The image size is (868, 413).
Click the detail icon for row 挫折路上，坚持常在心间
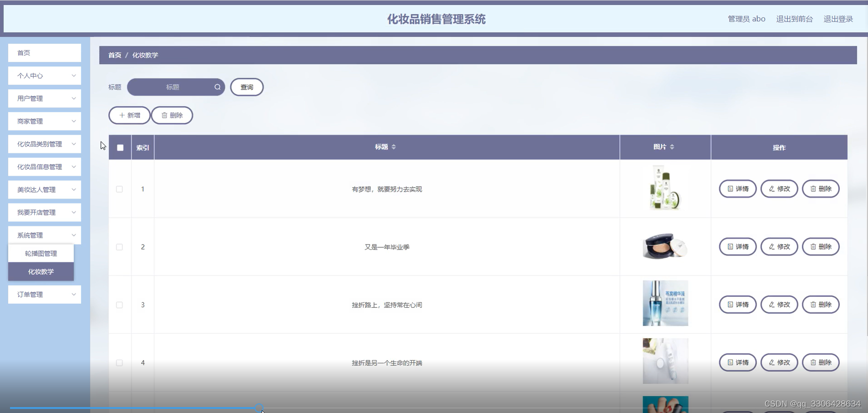pos(730,304)
